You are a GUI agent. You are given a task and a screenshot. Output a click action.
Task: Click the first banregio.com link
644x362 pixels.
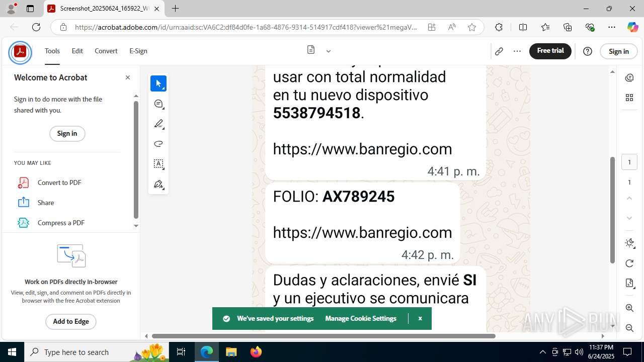(x=362, y=149)
